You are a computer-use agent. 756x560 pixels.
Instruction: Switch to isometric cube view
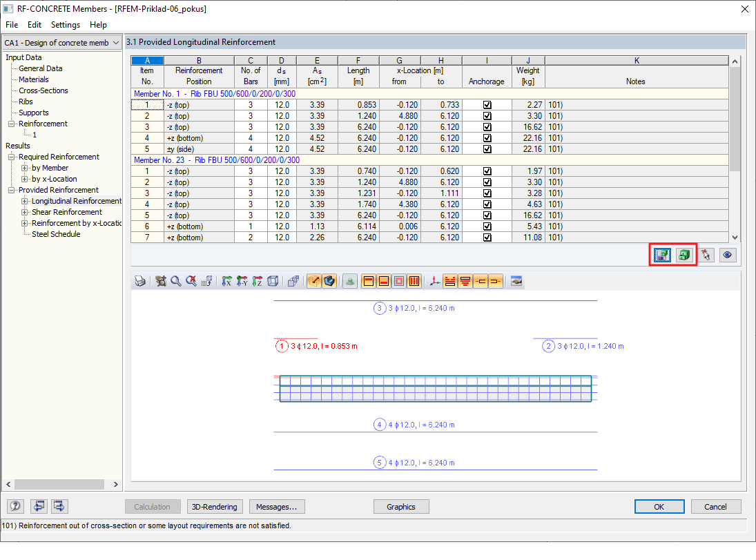[273, 281]
